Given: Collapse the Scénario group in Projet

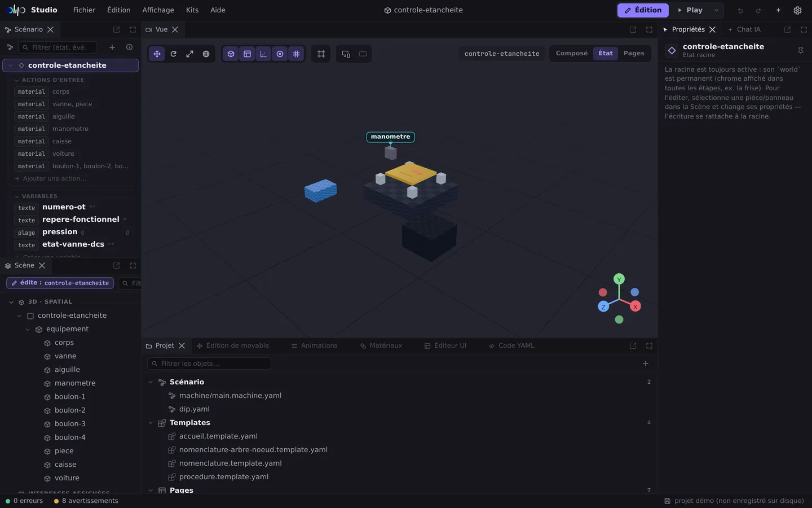Looking at the screenshot, I should pyautogui.click(x=151, y=382).
